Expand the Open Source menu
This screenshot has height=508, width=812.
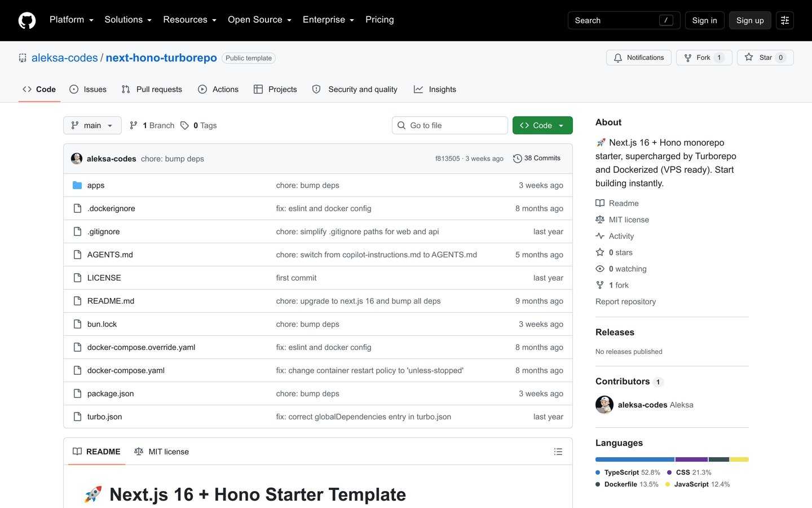(x=259, y=20)
